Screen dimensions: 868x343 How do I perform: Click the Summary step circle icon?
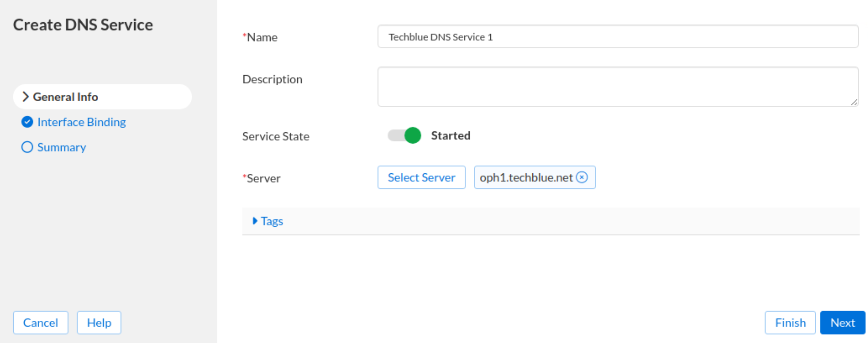point(27,147)
